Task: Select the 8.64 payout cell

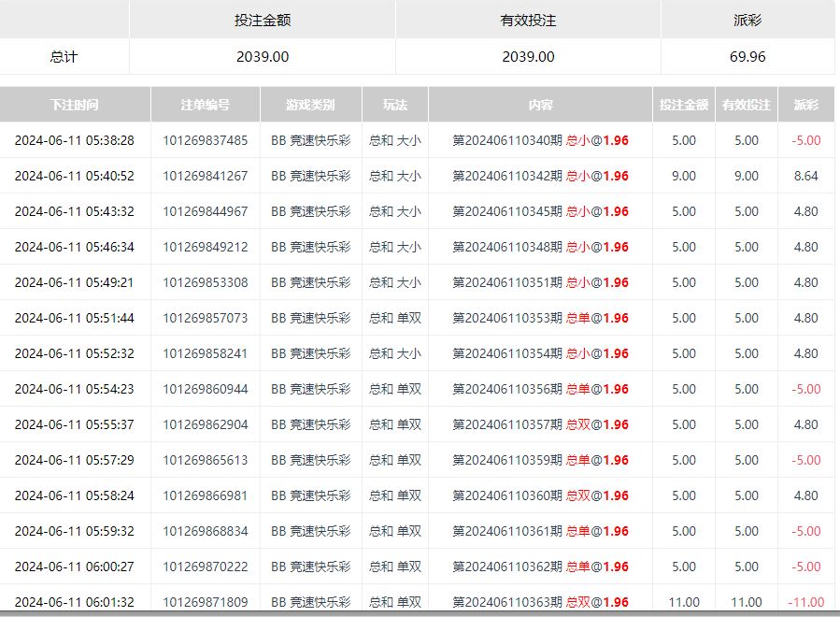Action: click(805, 176)
